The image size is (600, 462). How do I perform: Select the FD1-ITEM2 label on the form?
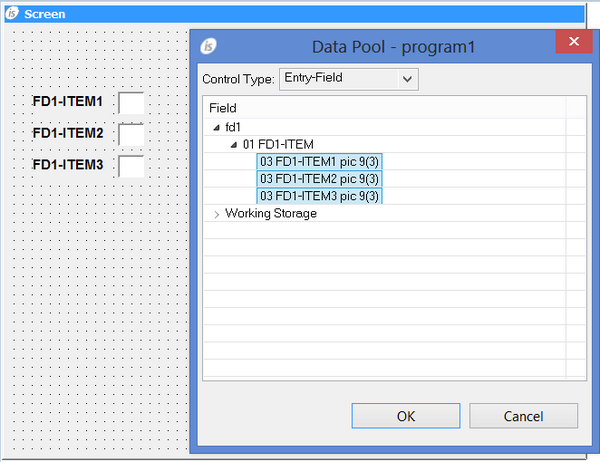pos(68,133)
